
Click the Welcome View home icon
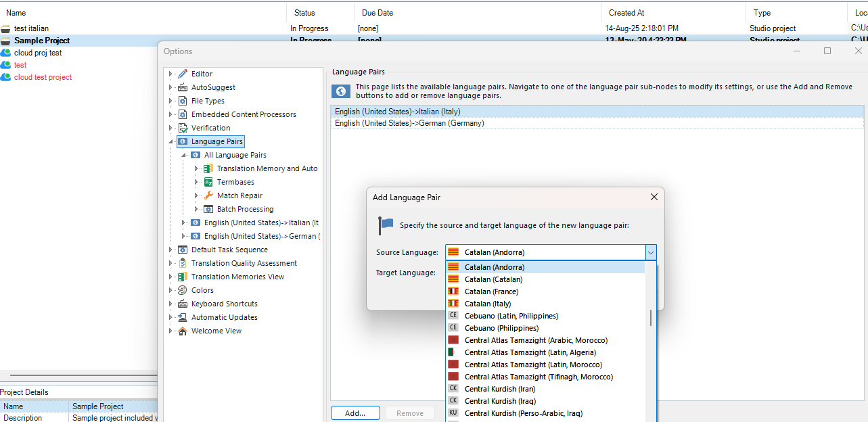click(x=183, y=330)
